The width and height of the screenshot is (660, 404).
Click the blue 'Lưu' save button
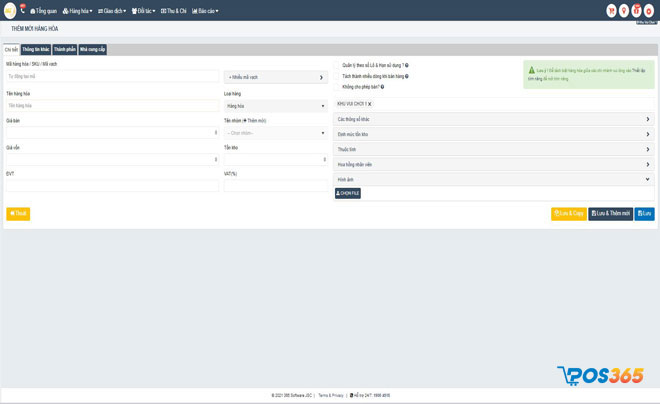click(x=644, y=214)
